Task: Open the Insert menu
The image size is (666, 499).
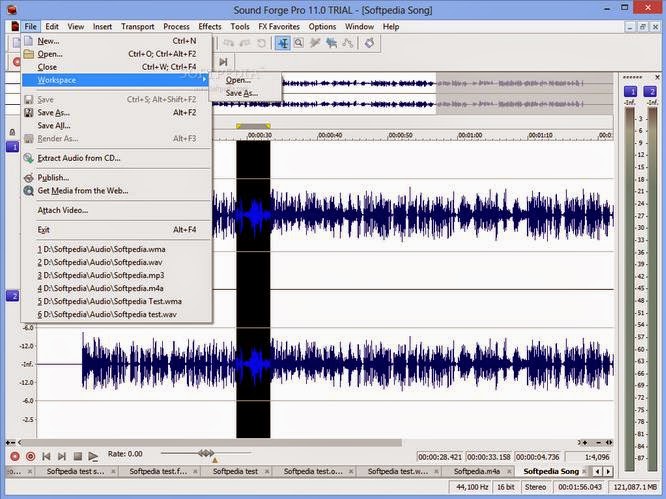Action: pos(102,26)
